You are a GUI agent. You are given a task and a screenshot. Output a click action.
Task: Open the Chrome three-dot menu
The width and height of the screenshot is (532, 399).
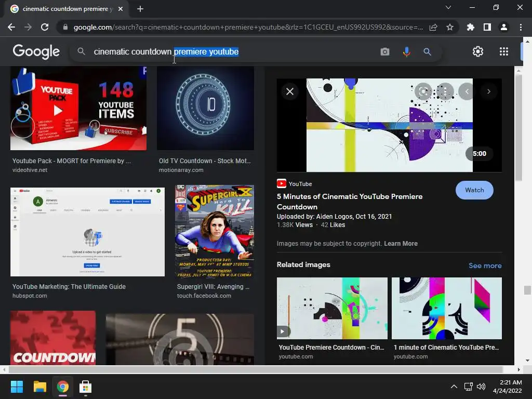tap(521, 27)
